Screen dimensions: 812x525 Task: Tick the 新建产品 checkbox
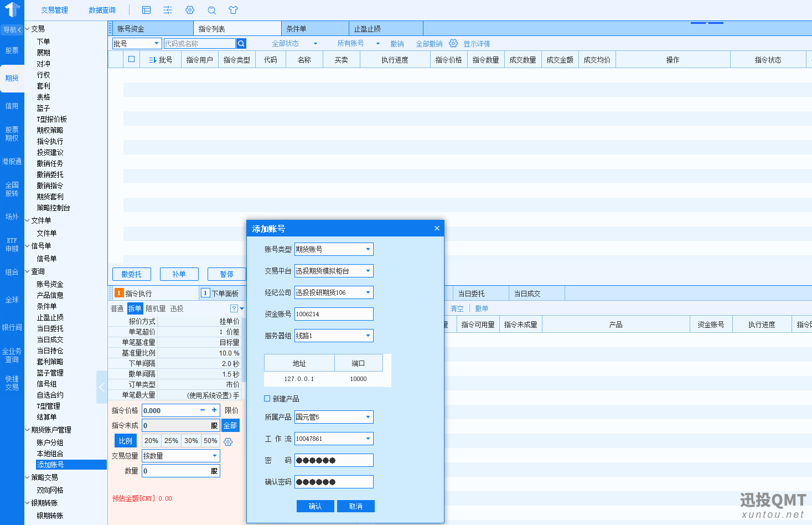point(267,398)
